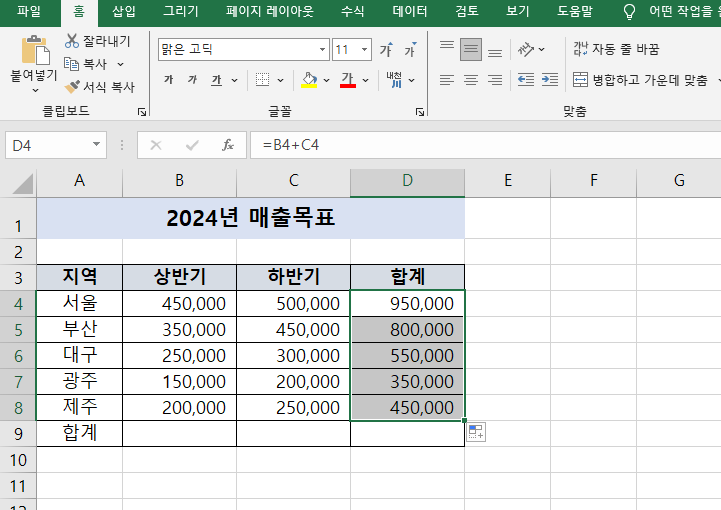Expand the Paste options arrow
This screenshot has width=721, height=510.
(35, 91)
